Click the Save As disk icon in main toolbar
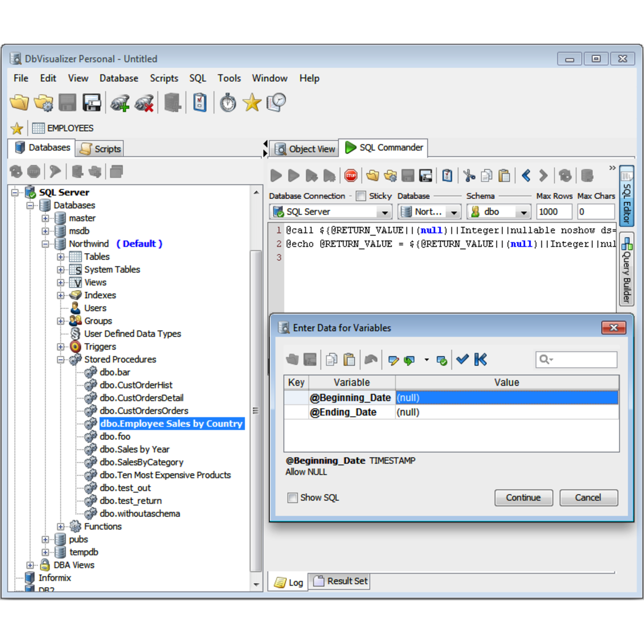The width and height of the screenshot is (644, 644). 92,103
